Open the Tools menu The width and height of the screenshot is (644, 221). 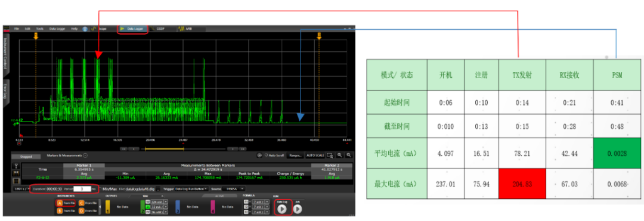[x=40, y=29]
